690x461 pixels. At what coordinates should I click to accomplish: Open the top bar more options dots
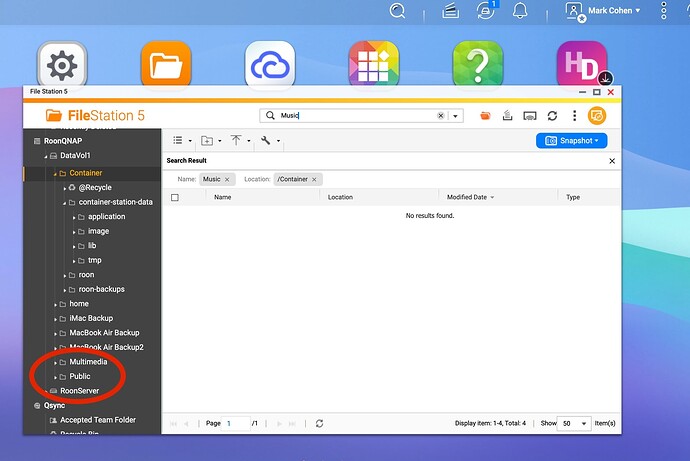pyautogui.click(x=664, y=11)
